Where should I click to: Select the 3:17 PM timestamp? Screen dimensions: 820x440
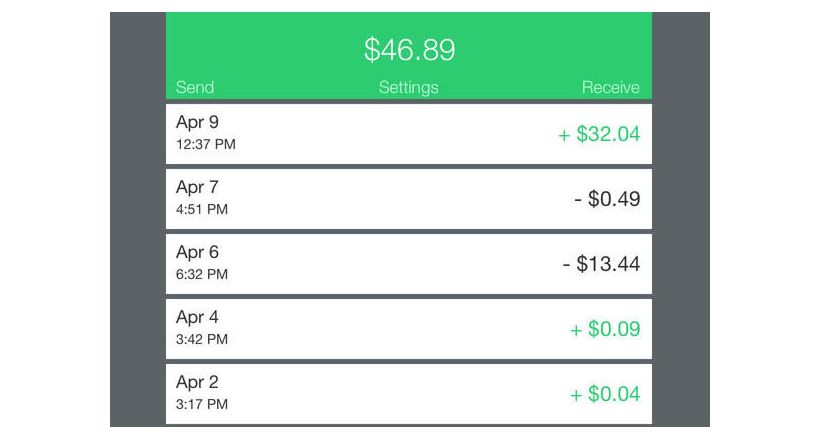[x=202, y=403]
